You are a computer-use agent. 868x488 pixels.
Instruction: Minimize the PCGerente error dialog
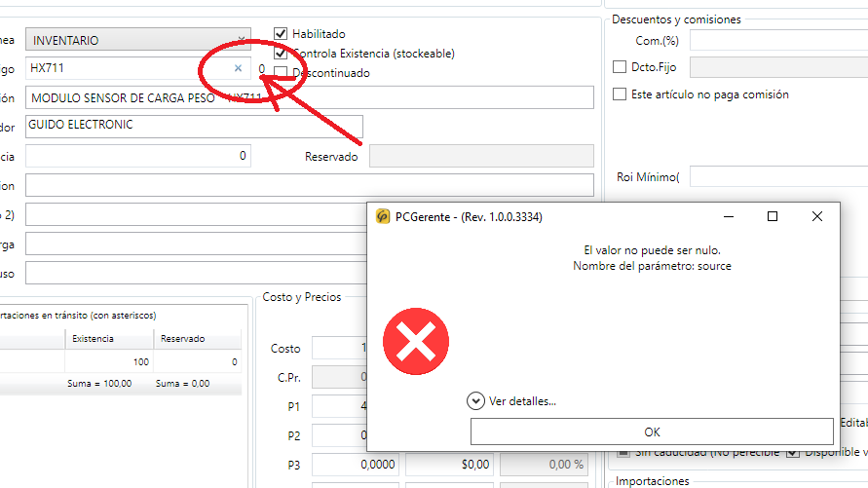coord(728,217)
